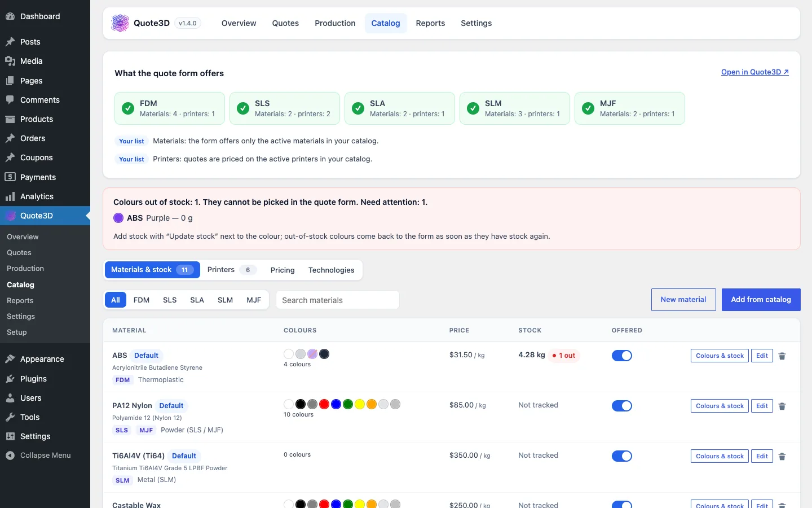This screenshot has width=812, height=508.
Task: Follow the Open in Quote3D link
Action: [x=754, y=72]
